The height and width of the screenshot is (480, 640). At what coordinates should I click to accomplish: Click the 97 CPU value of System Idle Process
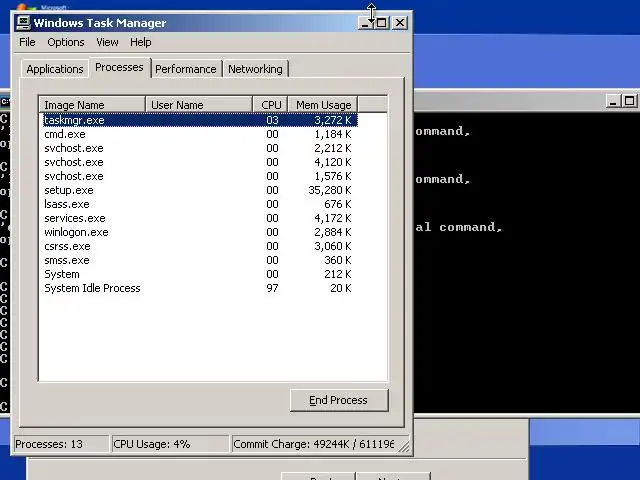tap(272, 288)
